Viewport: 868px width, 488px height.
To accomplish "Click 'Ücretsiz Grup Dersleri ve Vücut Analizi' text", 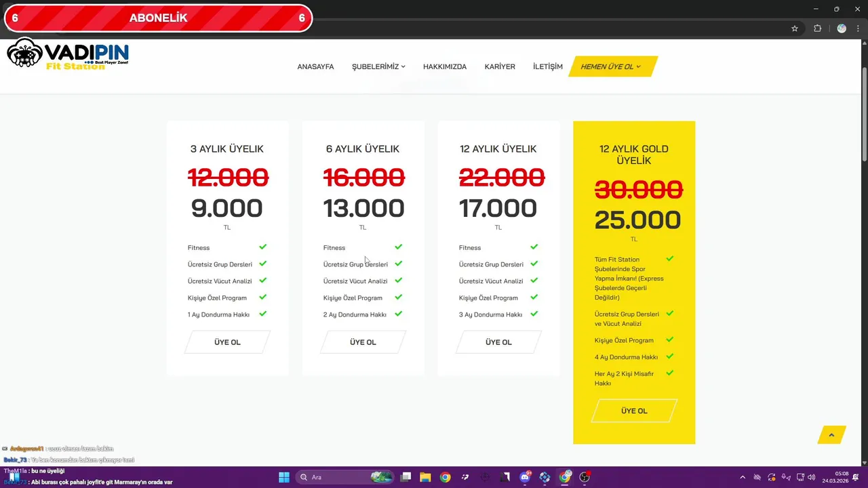I will [x=627, y=319].
